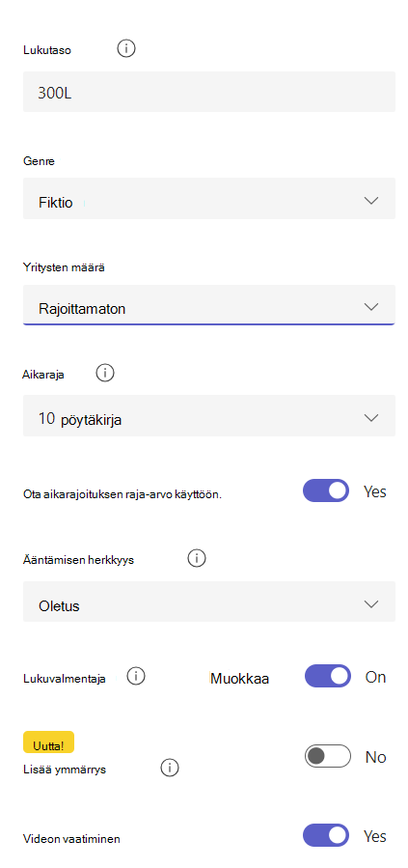The height and width of the screenshot is (868, 408).
Task: Click the info icon next to Lisää ymmärrys
Action: 170,768
